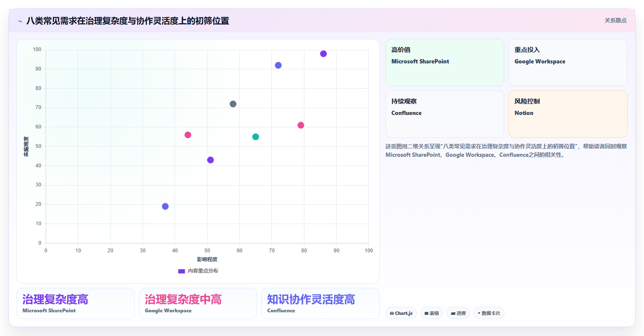Screen dimensions: 644x336
Task: Click the description paragraph starting 这张图用二维关系
Action: [506, 150]
